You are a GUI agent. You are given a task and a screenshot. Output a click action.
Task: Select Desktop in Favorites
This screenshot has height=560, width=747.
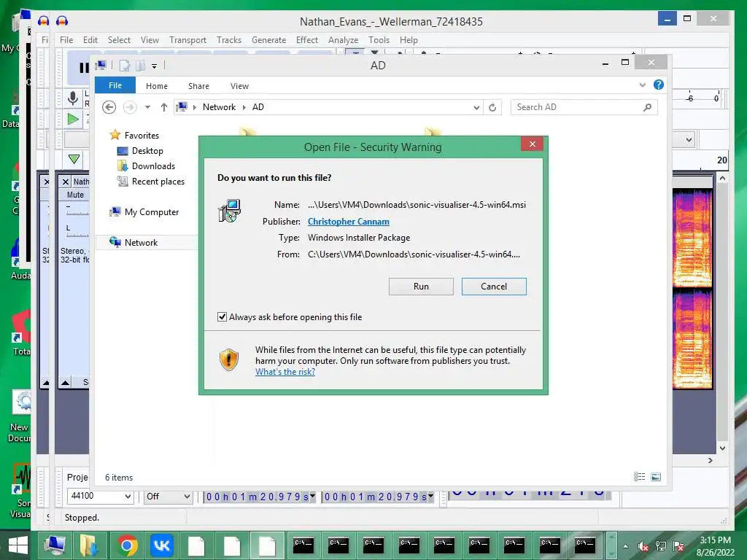click(147, 150)
